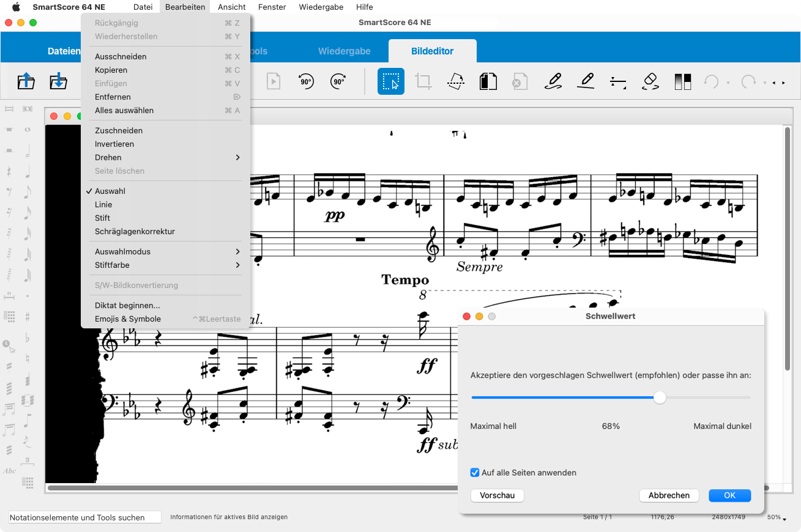Choose 'Invertieren' from the Bearbeiten menu

click(114, 144)
